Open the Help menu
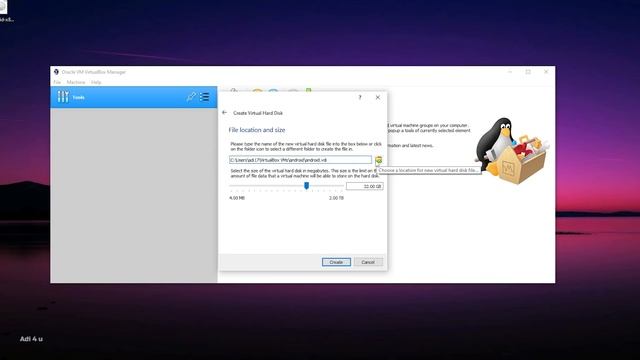The width and height of the screenshot is (640, 360). (96, 82)
